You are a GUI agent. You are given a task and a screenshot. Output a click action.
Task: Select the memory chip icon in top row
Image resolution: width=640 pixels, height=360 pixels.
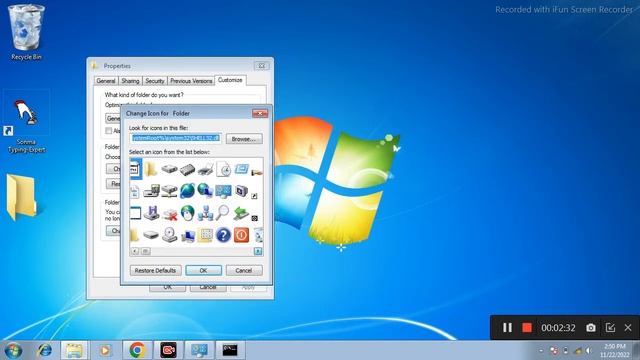tap(187, 169)
